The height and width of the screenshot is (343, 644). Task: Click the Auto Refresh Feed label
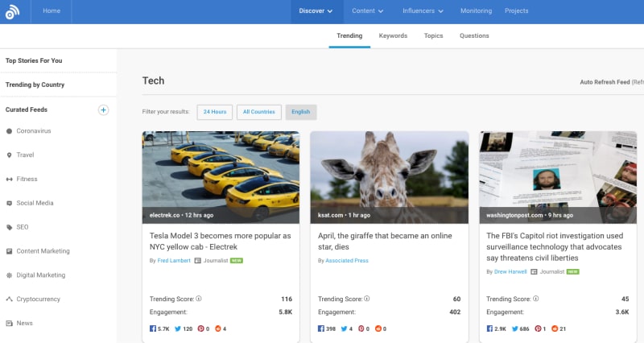click(x=605, y=82)
